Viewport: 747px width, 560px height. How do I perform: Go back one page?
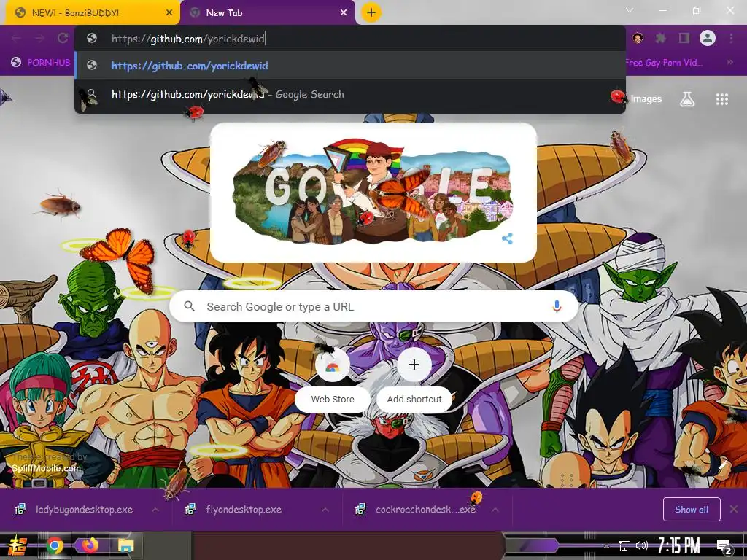(16, 38)
